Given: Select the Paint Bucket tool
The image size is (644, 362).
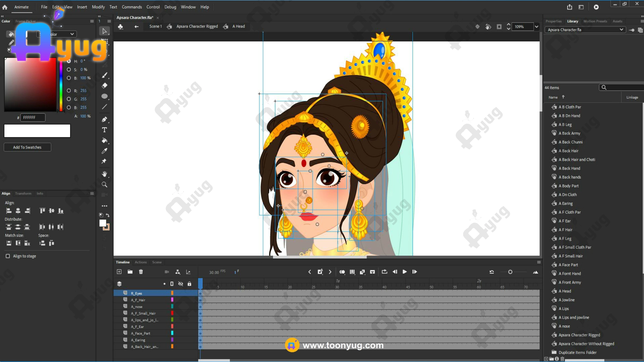Looking at the screenshot, I should pyautogui.click(x=104, y=140).
